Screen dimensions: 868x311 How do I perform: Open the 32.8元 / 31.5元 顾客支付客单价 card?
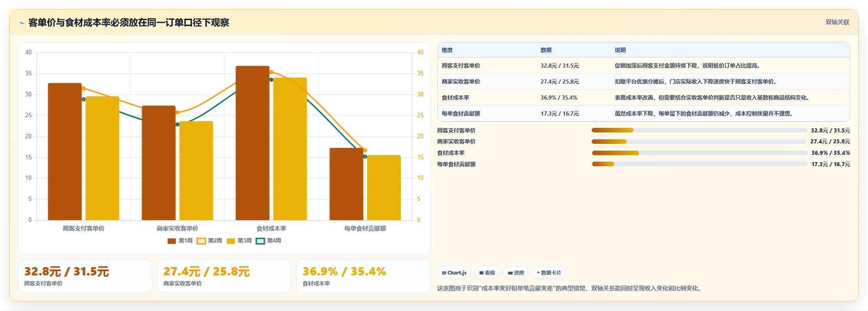click(x=85, y=276)
